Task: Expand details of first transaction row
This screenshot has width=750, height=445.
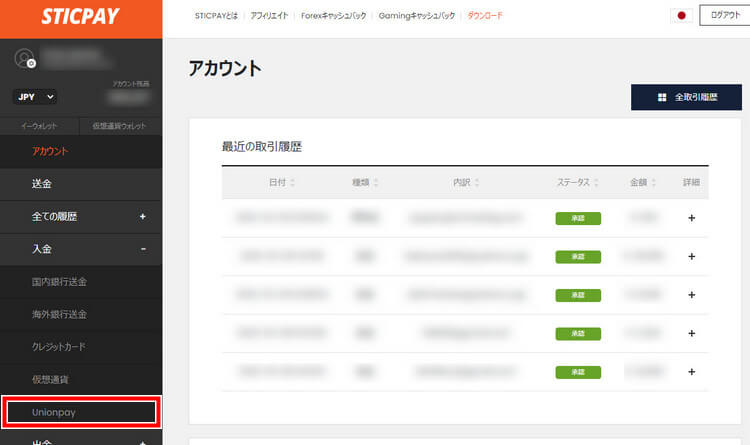Action: click(692, 218)
